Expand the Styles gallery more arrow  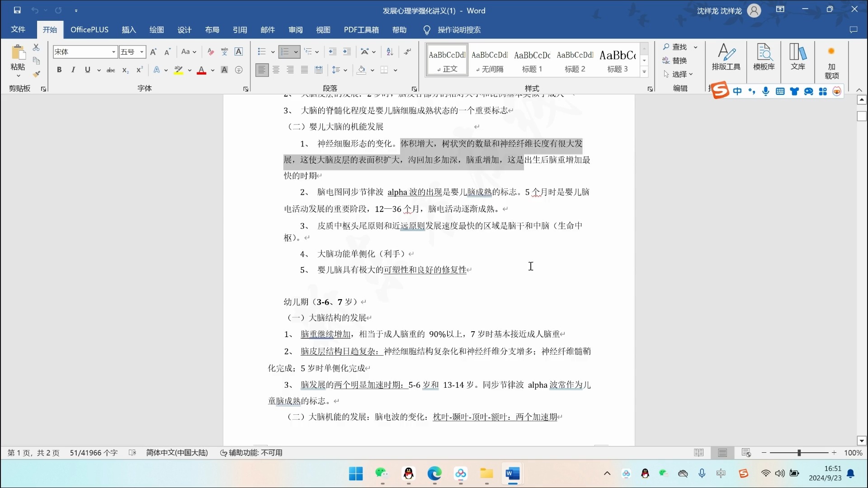click(644, 71)
